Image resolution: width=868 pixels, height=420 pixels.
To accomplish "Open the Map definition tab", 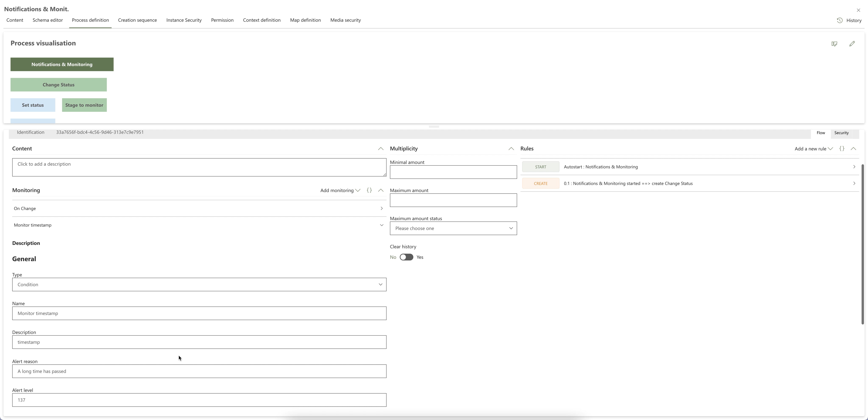I will [306, 20].
